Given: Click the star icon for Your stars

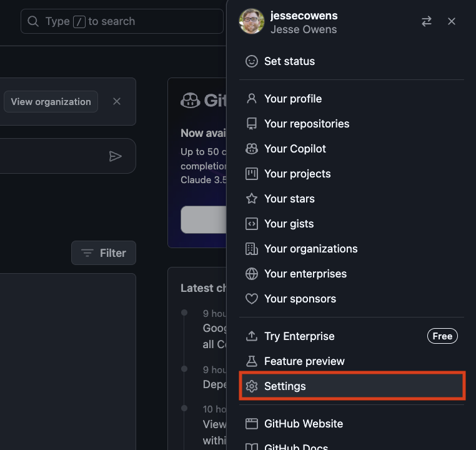Looking at the screenshot, I should tap(252, 199).
